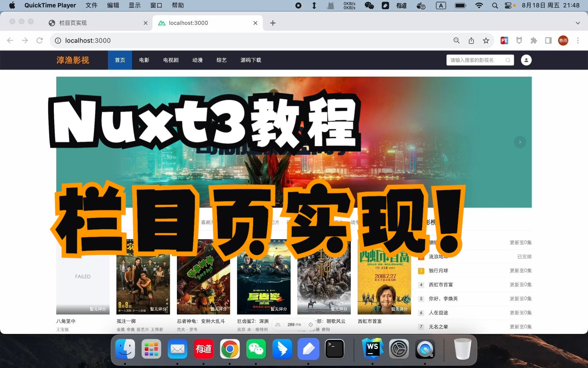Open the 窗口 menu
Image resolution: width=588 pixels, height=368 pixels.
[x=156, y=5]
